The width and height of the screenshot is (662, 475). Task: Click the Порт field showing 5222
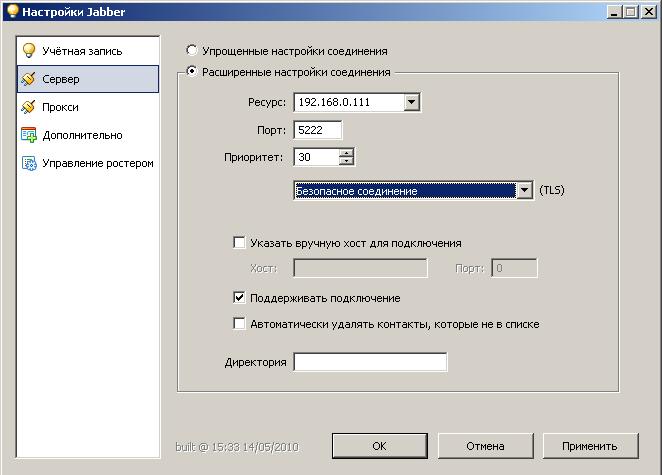(317, 130)
